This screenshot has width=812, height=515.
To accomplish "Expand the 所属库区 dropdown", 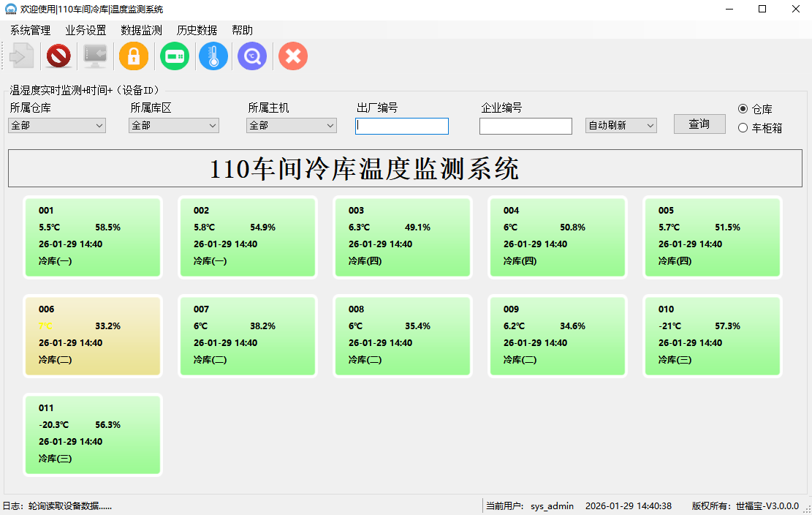I will 174,126.
